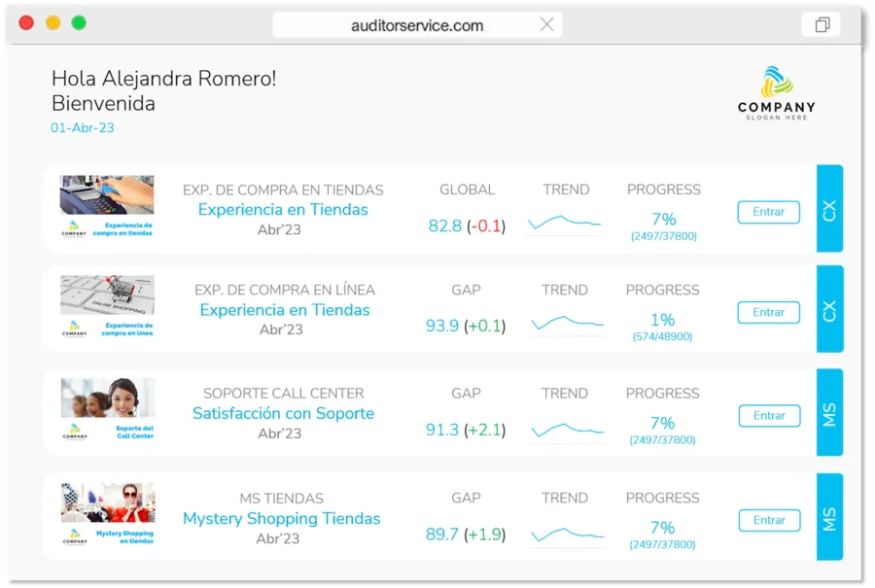
Task: Select the MS tab of the MS Tiendas row
Action: pos(829,517)
